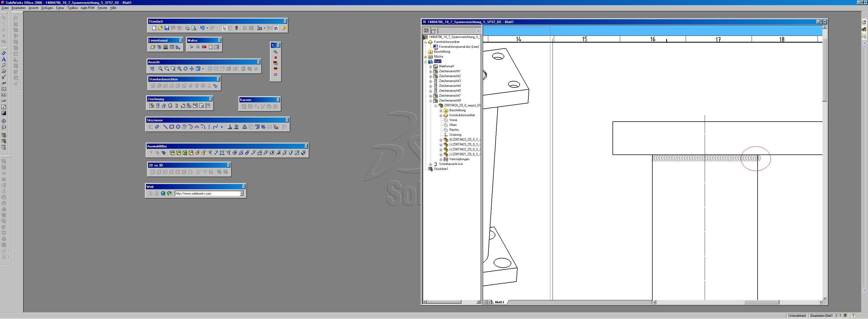868x319 pixels.
Task: Click the Pan view icon in Ansicht
Action: click(x=192, y=69)
